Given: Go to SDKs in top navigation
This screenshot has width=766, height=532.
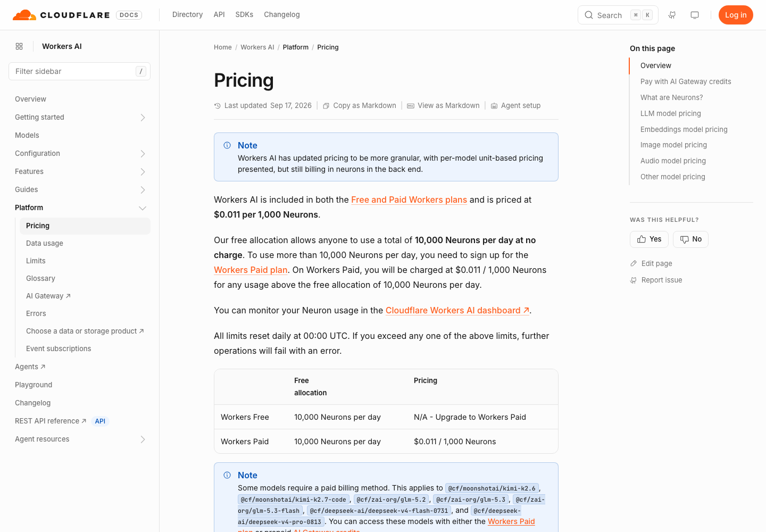Looking at the screenshot, I should (244, 15).
